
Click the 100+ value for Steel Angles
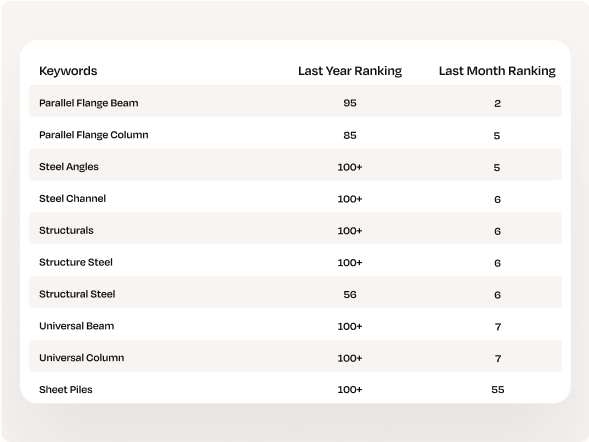point(350,167)
